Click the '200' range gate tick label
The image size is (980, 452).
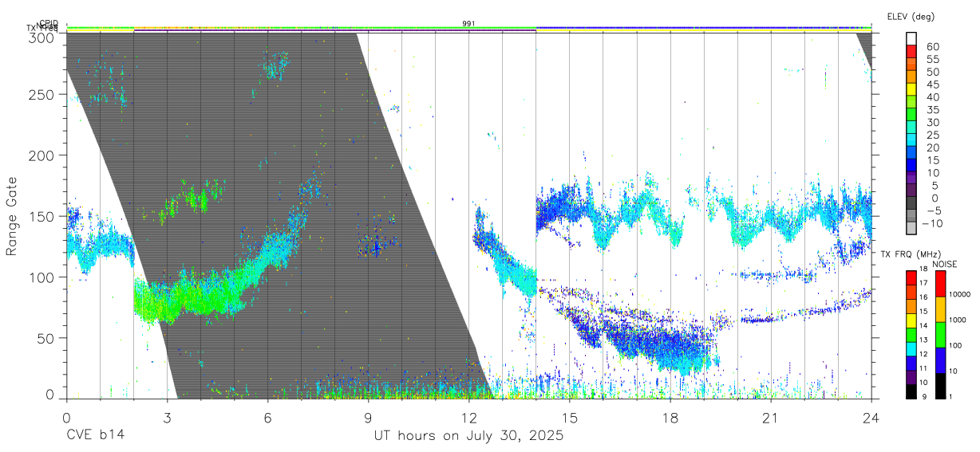pos(41,155)
